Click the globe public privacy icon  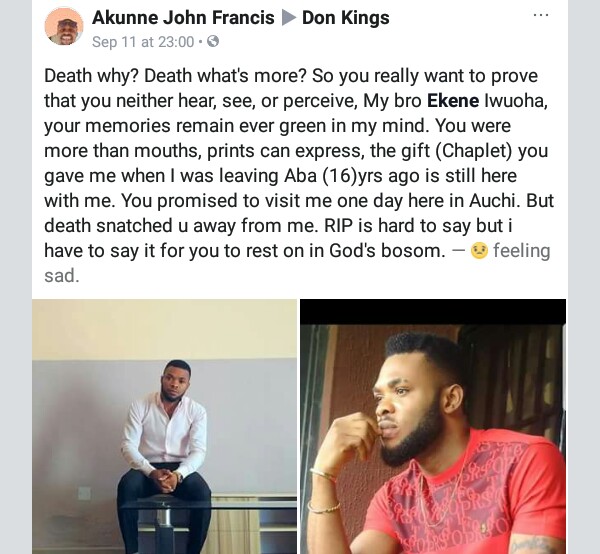pyautogui.click(x=213, y=42)
